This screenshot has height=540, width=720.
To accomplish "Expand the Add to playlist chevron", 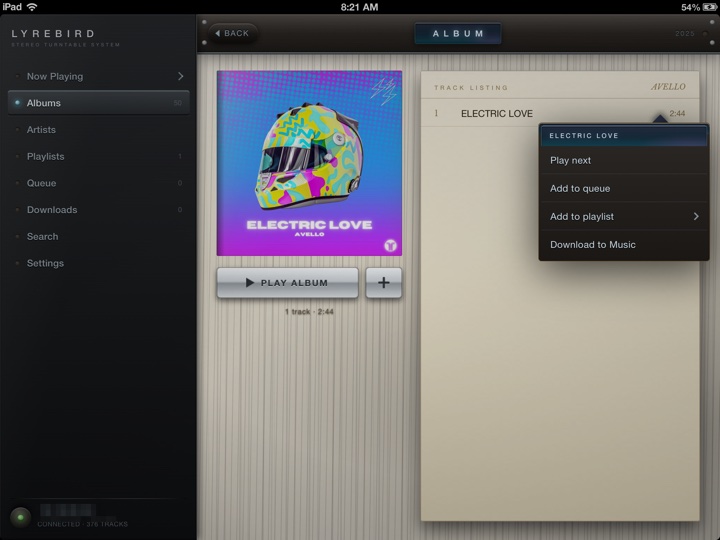I will [696, 216].
